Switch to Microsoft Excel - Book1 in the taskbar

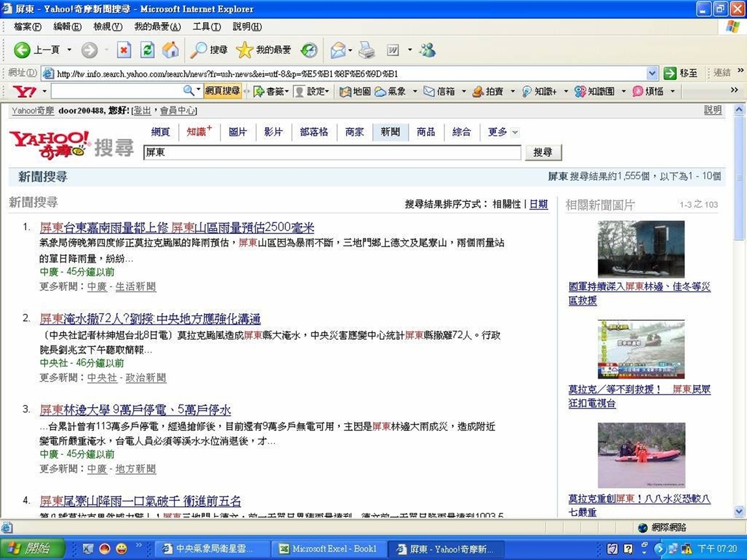pos(328,549)
